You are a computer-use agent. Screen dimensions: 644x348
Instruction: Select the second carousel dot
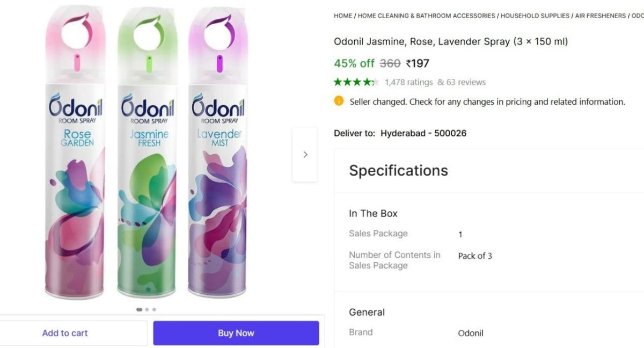[147, 309]
